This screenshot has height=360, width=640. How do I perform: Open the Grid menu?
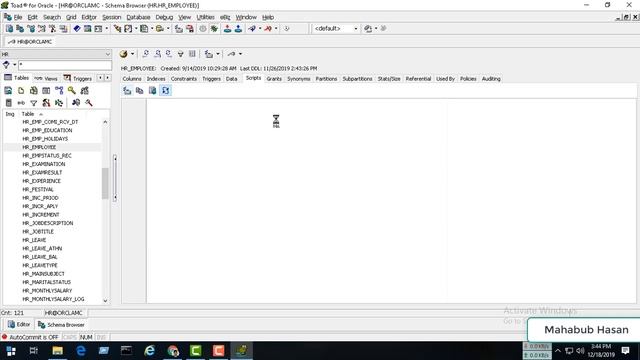(x=71, y=17)
